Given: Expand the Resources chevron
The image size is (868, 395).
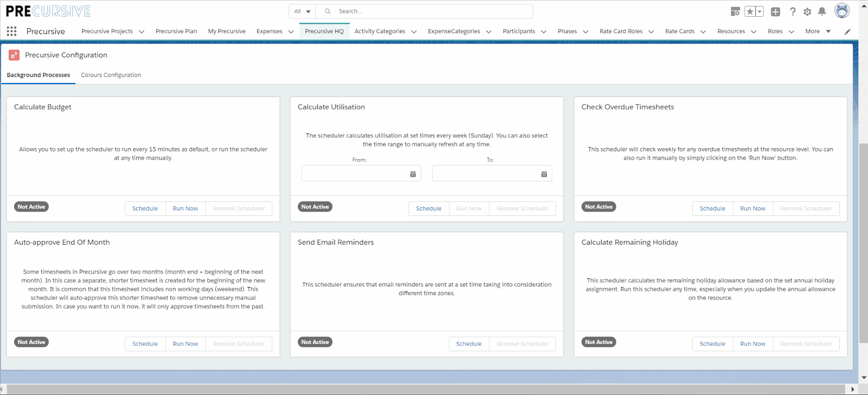Looking at the screenshot, I should coord(754,31).
